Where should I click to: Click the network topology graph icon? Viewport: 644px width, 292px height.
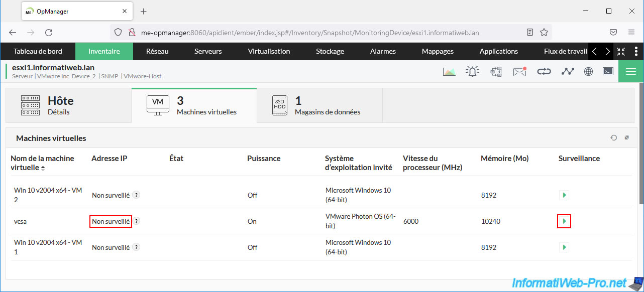point(568,72)
